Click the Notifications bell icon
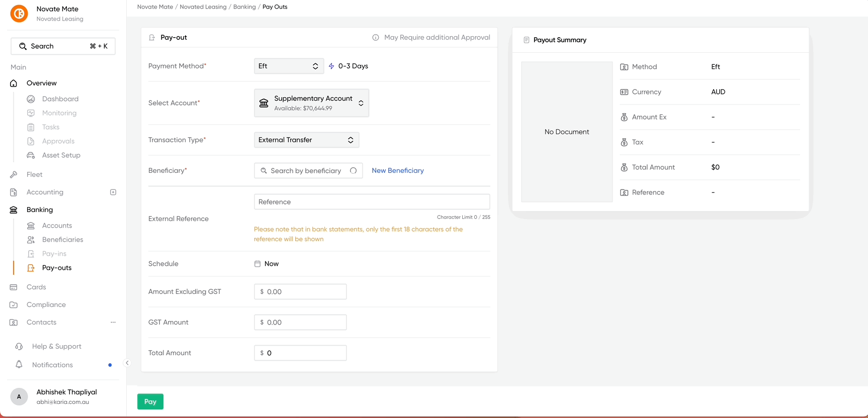This screenshot has height=418, width=868. click(x=19, y=365)
